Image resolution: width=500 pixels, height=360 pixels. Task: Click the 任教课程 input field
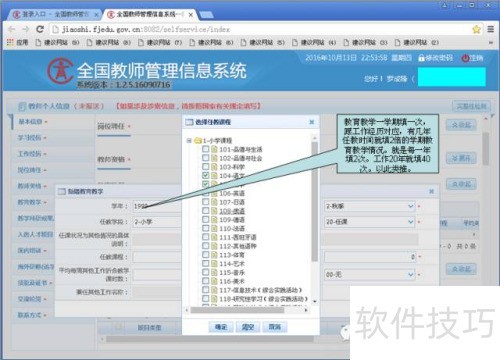[157, 257]
